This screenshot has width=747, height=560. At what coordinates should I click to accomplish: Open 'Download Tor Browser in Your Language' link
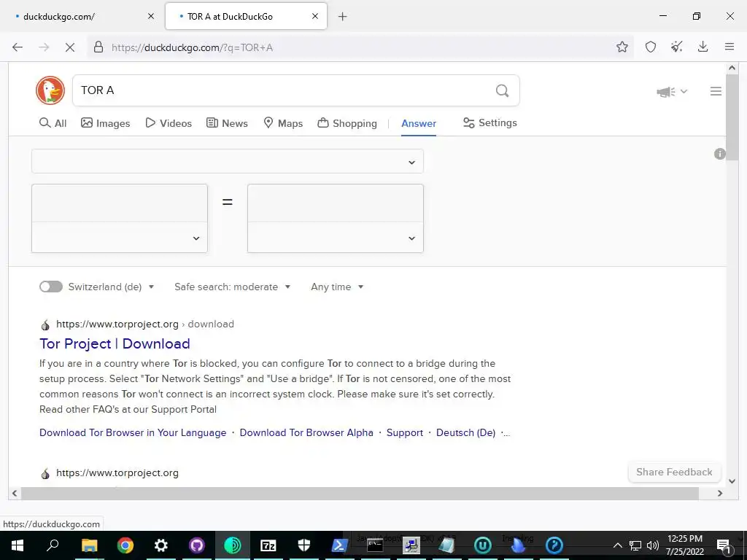(x=133, y=433)
